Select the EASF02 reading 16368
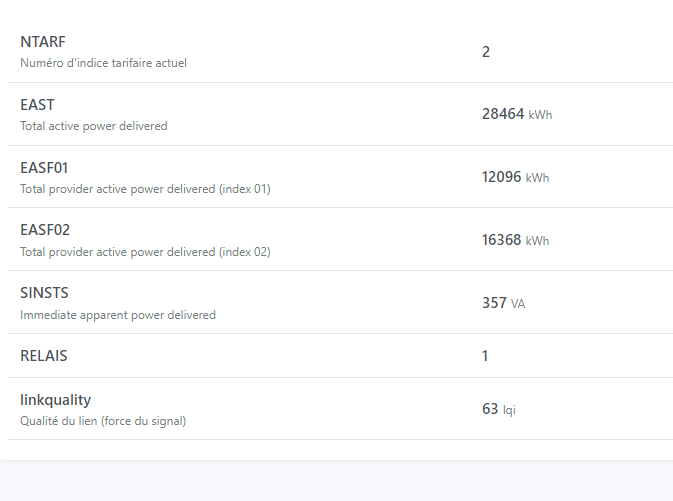The image size is (673, 501). coord(503,240)
